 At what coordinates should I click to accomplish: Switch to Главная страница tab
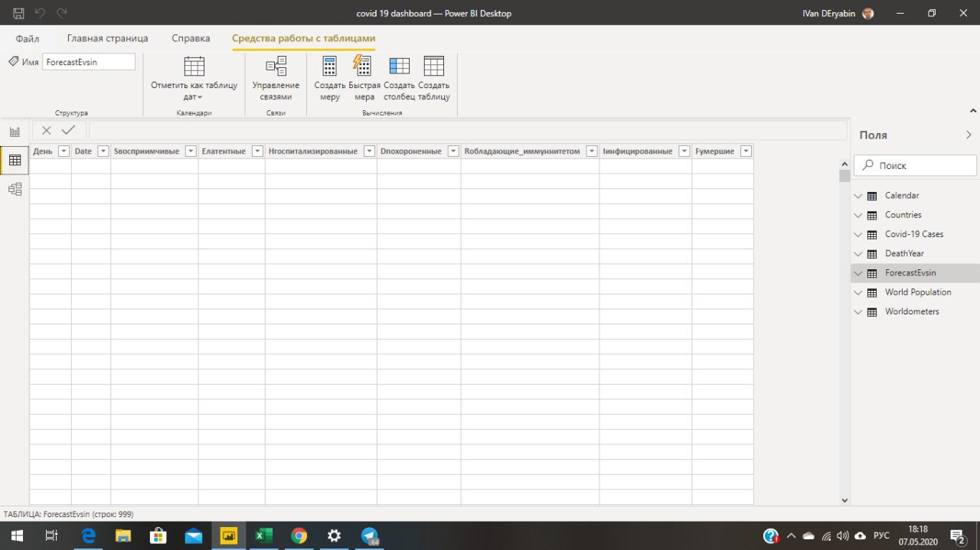point(108,38)
